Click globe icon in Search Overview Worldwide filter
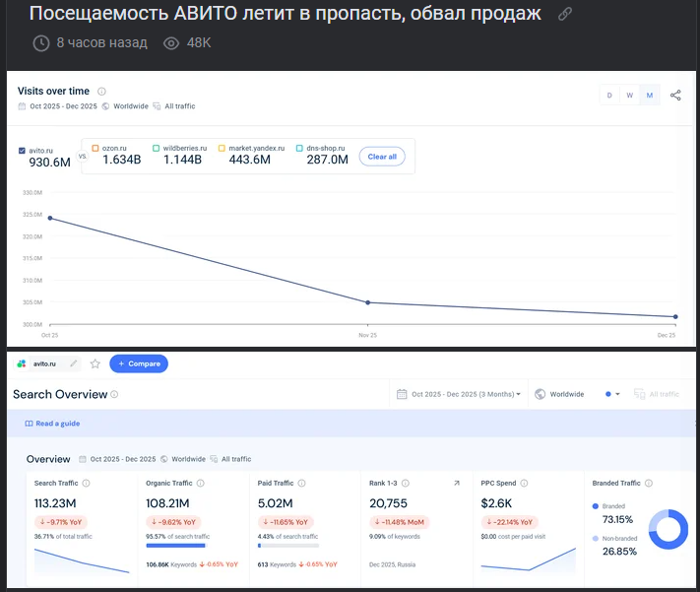 (x=541, y=394)
